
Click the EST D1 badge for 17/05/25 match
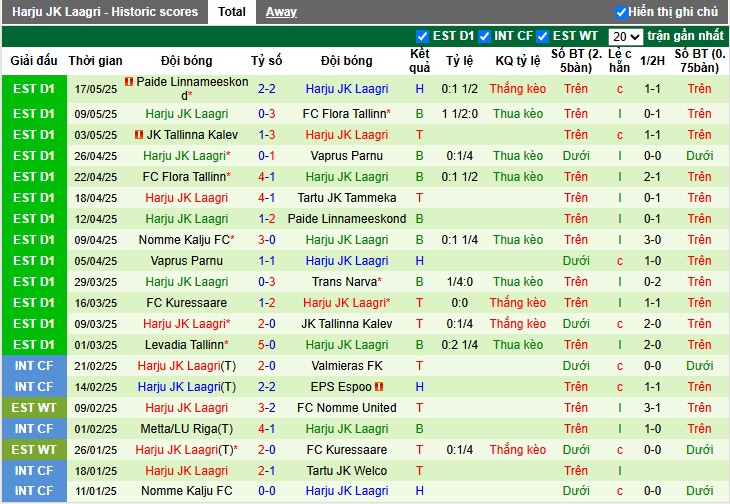(x=34, y=89)
